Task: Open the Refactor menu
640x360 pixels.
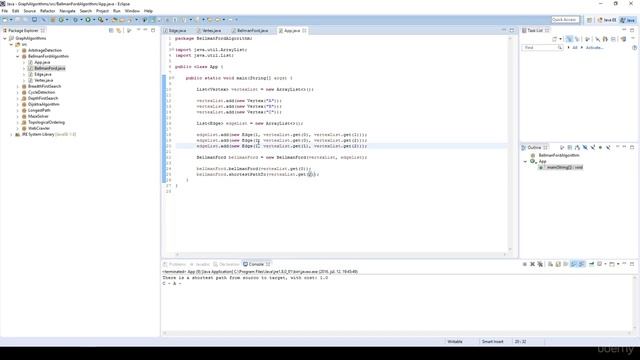Action: pyautogui.click(x=47, y=11)
